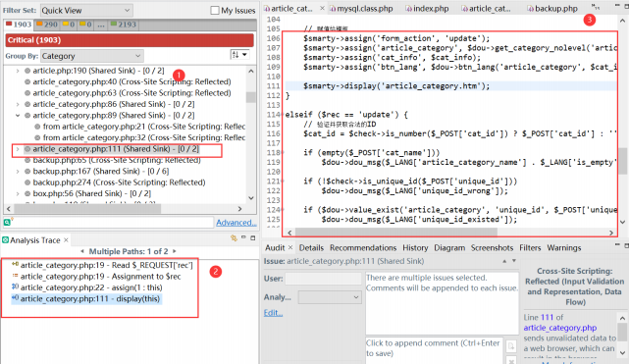Go to previous issue with up arrow
The image size is (629, 364).
504,261
